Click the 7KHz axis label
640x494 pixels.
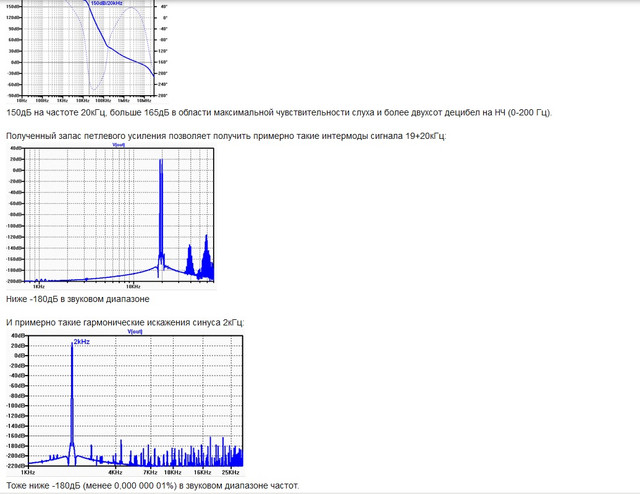point(150,472)
